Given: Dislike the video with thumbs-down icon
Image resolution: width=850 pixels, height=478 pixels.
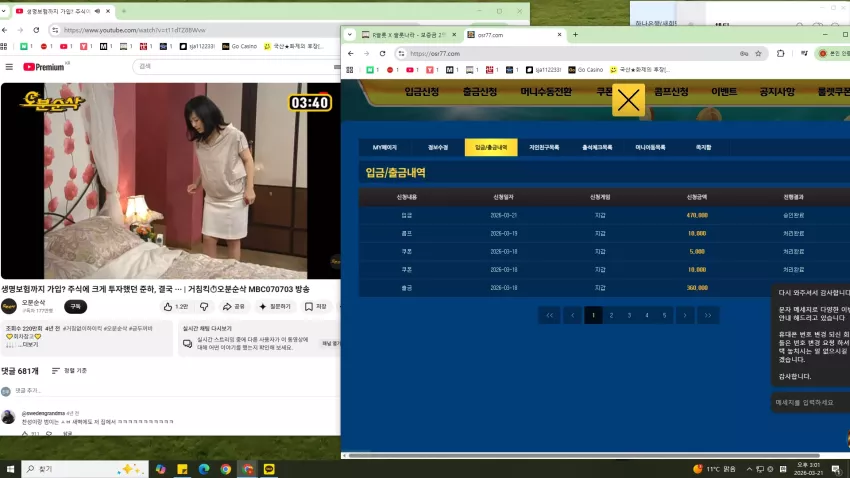Looking at the screenshot, I should pos(204,307).
